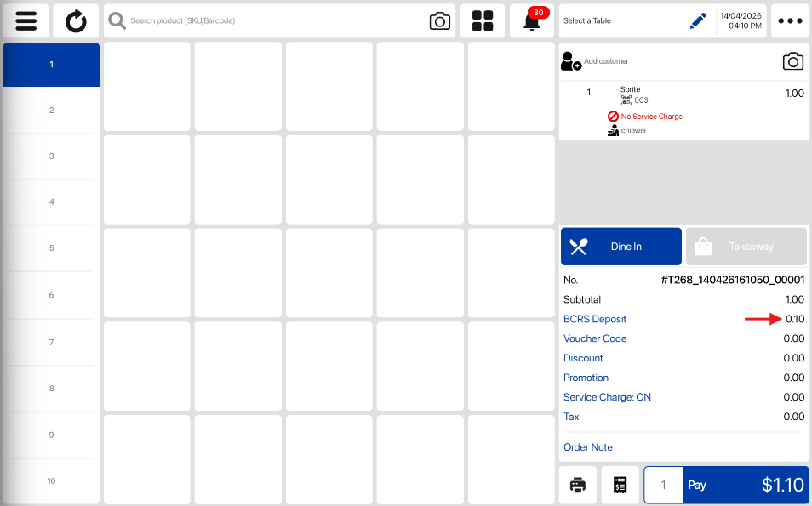Open the receipt bill icon button

620,485
